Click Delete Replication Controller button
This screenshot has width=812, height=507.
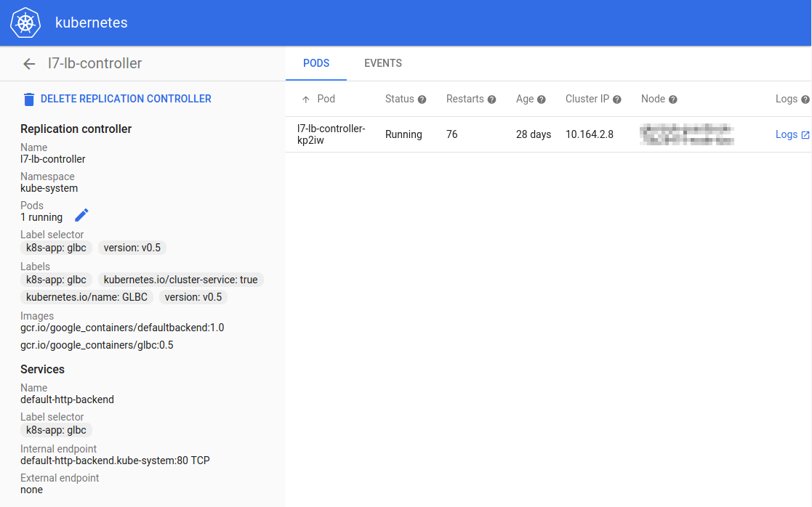(126, 99)
